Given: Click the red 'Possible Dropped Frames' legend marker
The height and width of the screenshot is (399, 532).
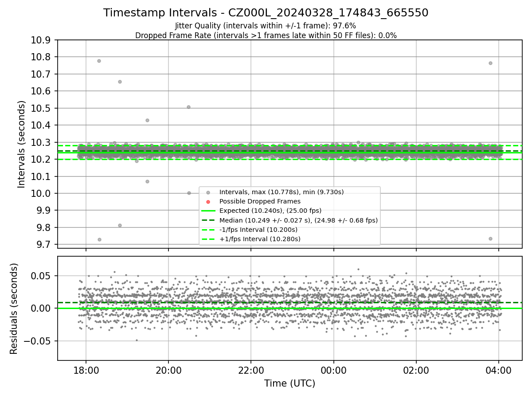Looking at the screenshot, I should pyautogui.click(x=208, y=202).
